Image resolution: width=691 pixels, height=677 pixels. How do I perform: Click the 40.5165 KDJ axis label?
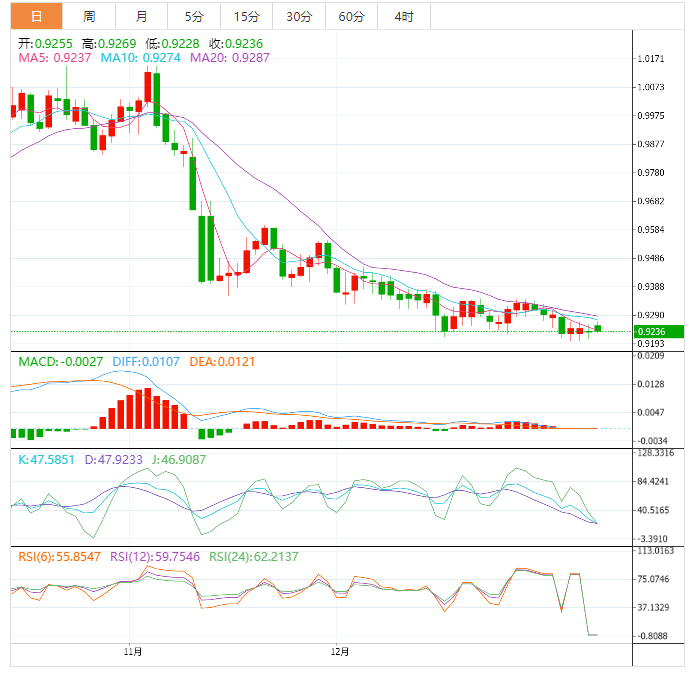click(653, 510)
